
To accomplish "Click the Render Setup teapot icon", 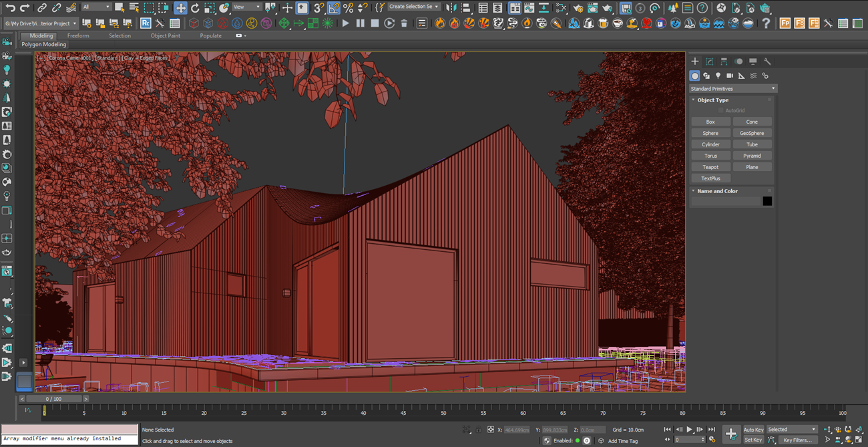I will [578, 8].
